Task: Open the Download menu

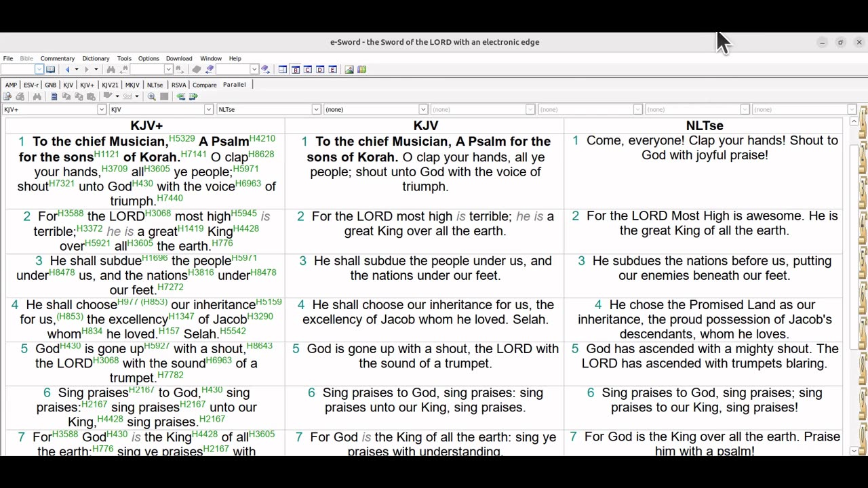Action: tap(179, 58)
